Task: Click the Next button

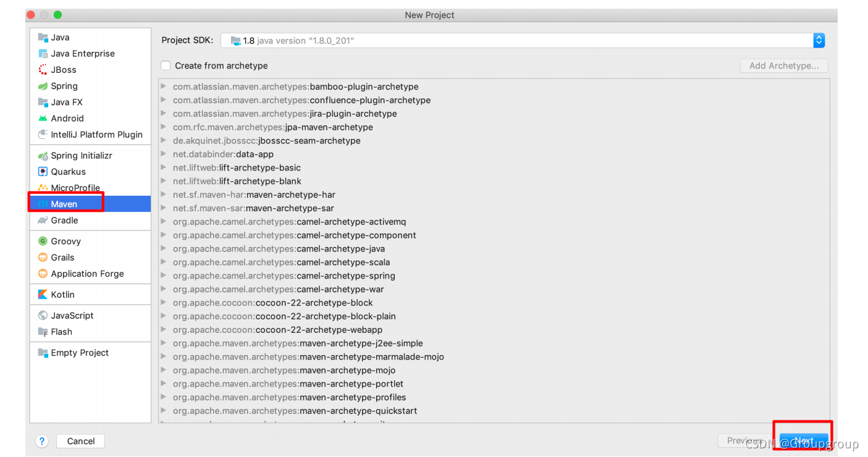Action: [x=804, y=441]
